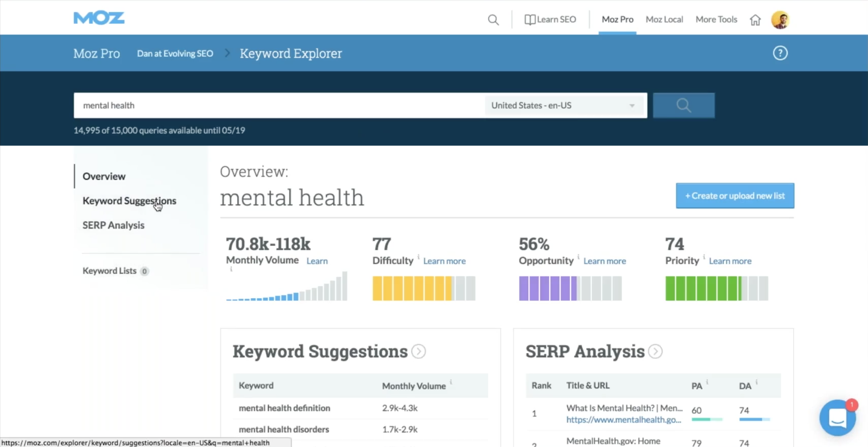Click the Difficulty info icon
The width and height of the screenshot is (868, 447).
point(418,257)
